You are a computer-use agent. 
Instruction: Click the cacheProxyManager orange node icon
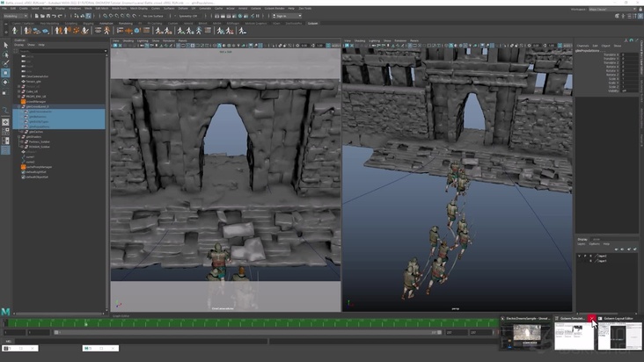point(24,167)
